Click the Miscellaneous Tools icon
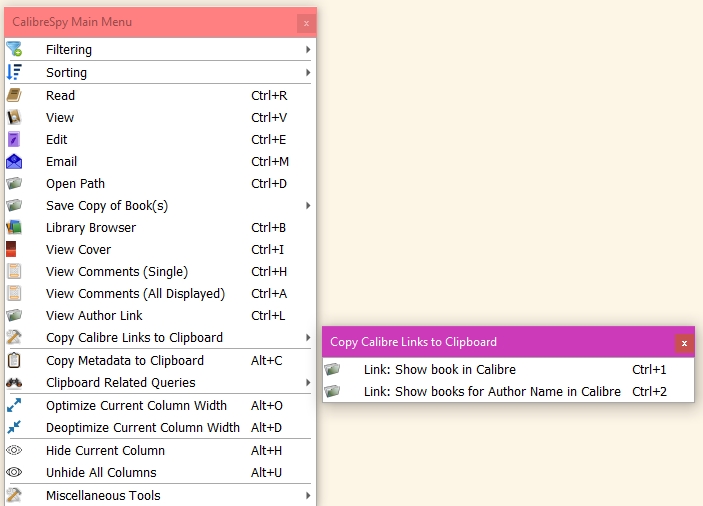Image resolution: width=703 pixels, height=506 pixels. tap(14, 495)
